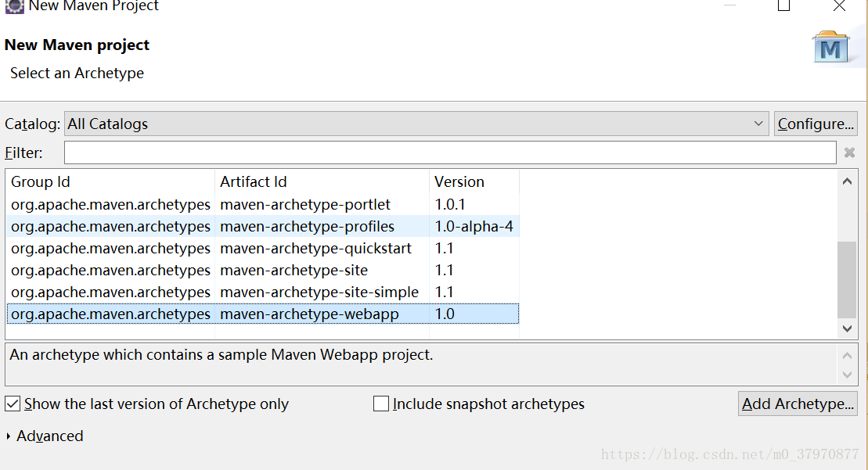This screenshot has height=470, width=868.
Task: Maximize the New Maven Project window
Action: pyautogui.click(x=783, y=5)
